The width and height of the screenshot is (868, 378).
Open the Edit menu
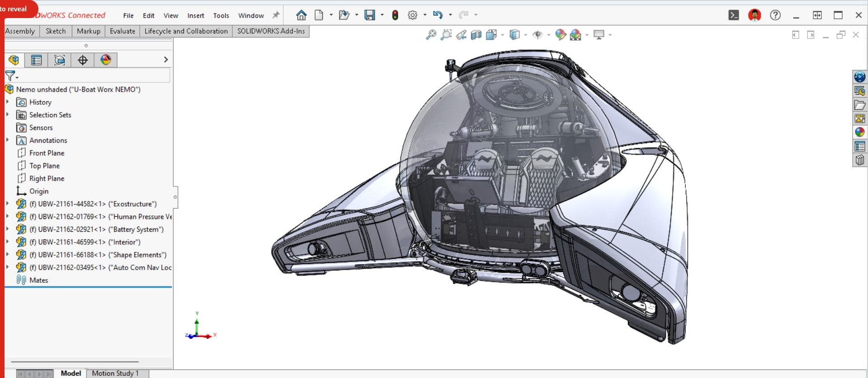pos(149,15)
